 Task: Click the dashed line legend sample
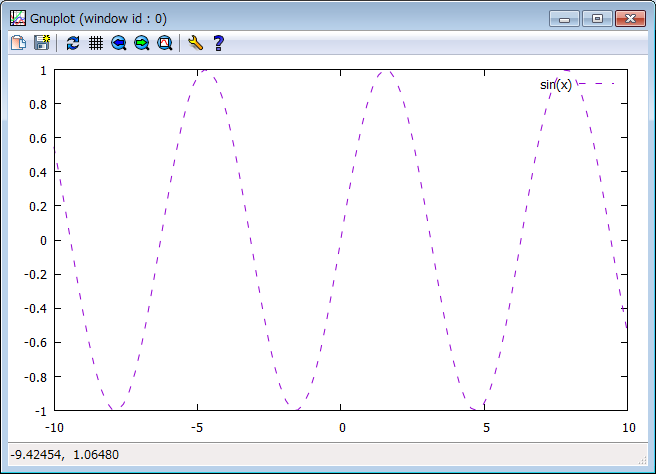tap(595, 85)
